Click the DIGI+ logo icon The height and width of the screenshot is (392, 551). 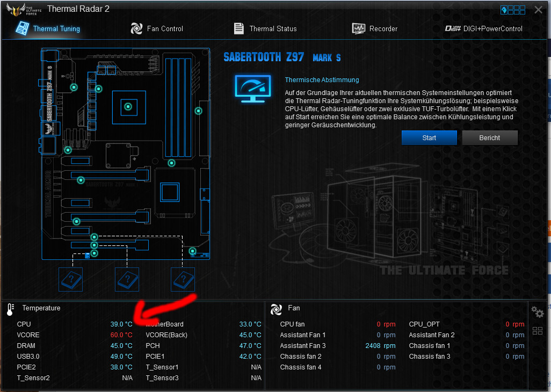coord(453,28)
